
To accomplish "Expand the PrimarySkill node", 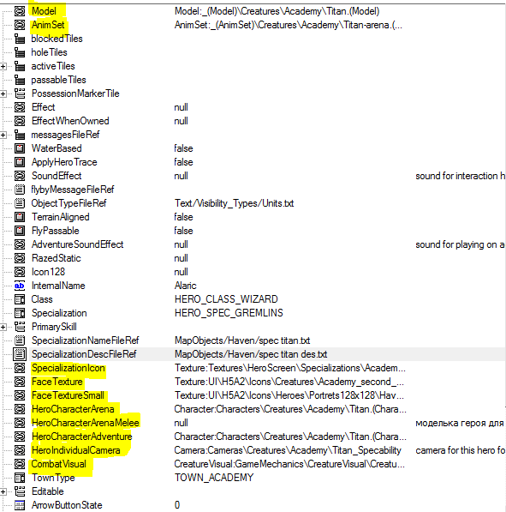I will 3,327.
